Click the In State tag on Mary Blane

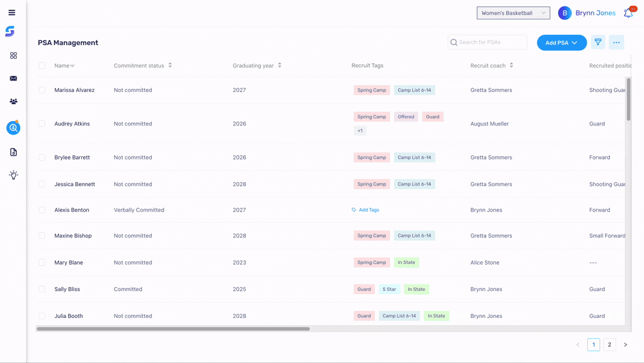click(406, 263)
